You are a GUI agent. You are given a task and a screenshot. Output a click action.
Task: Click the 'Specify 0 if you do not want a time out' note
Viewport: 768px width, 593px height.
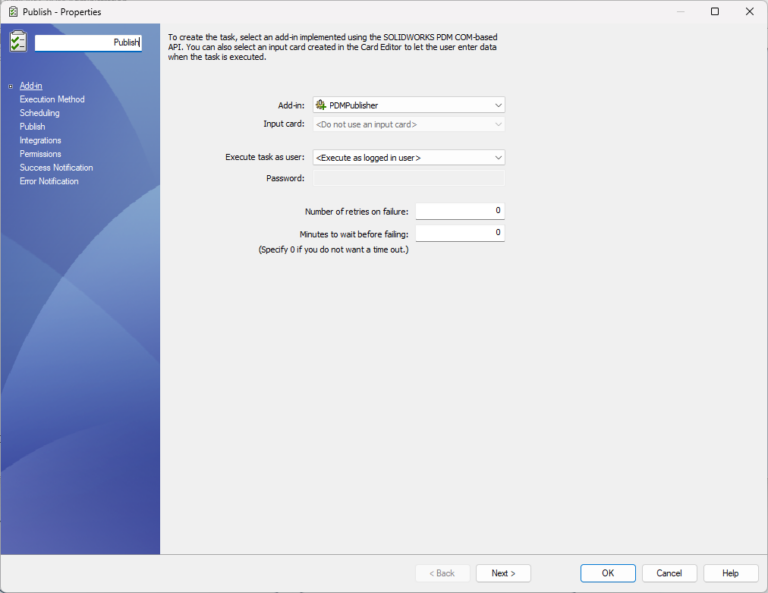click(333, 250)
